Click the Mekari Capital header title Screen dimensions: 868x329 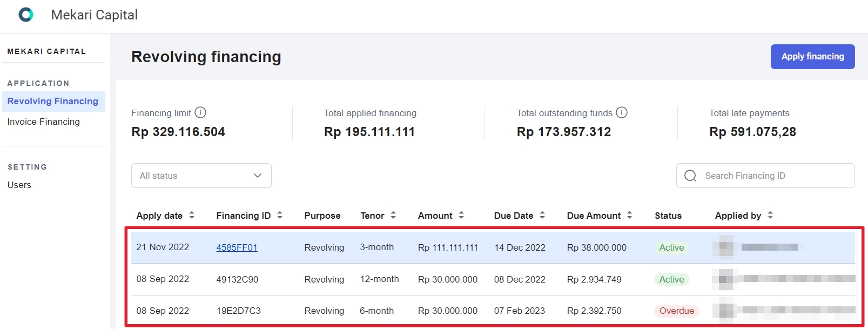point(95,15)
